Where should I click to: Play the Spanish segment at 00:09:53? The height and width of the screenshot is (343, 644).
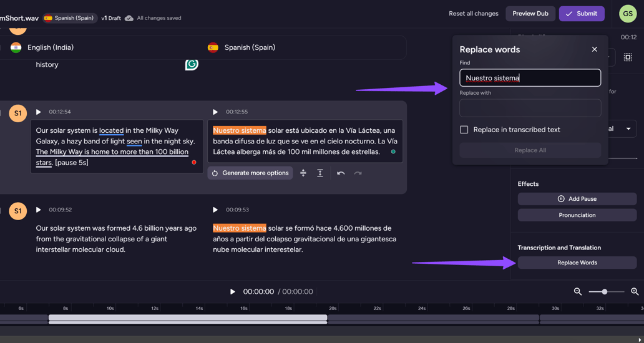pyautogui.click(x=215, y=210)
